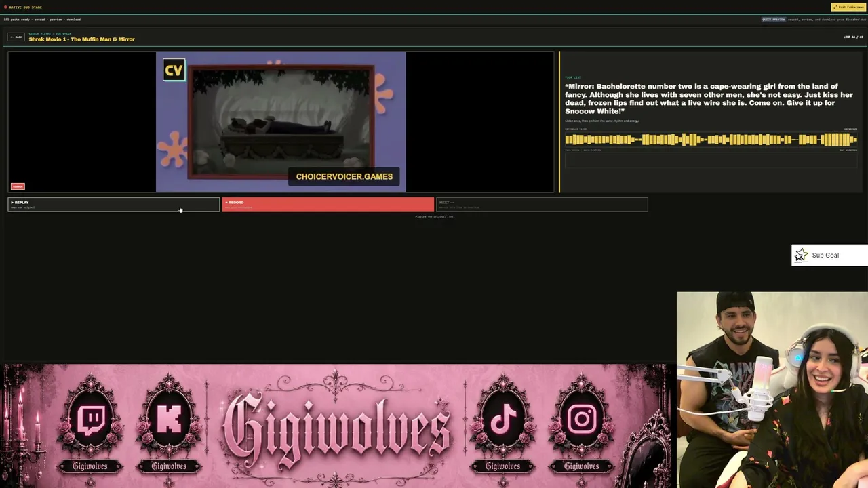Click the Mirror line script text
868x488 pixels.
pos(709,99)
